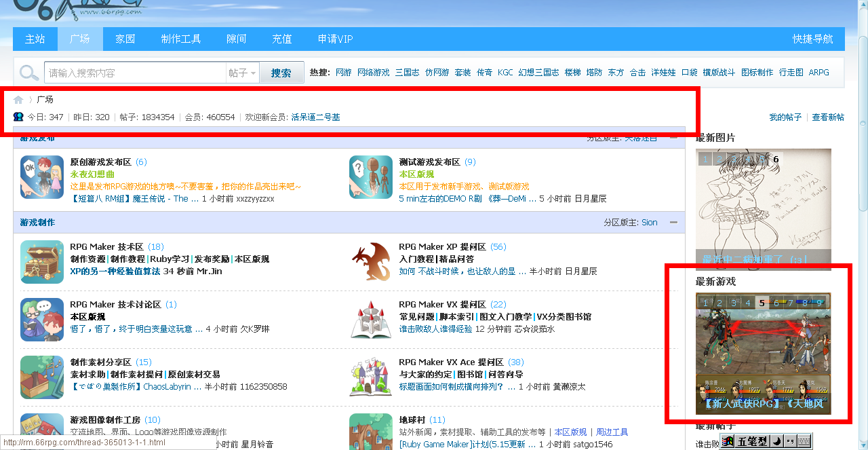
Task: Select slide 1 in 最新图片 slideshow
Action: click(x=705, y=159)
